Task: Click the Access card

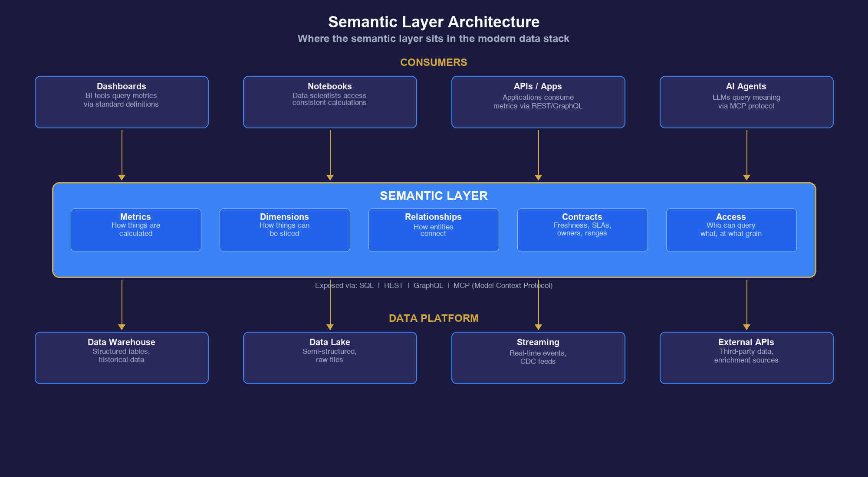Action: [731, 230]
